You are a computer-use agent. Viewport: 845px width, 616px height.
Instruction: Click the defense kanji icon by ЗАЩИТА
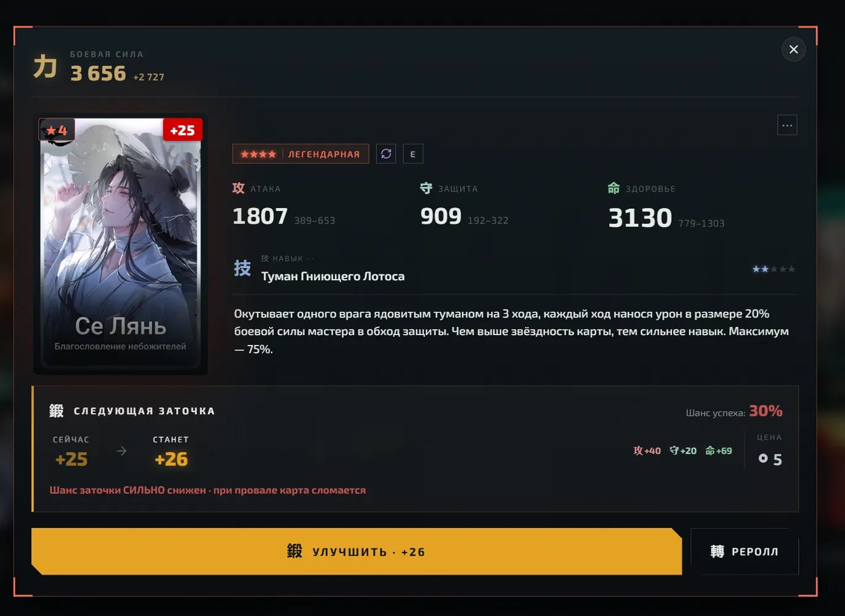(x=426, y=188)
